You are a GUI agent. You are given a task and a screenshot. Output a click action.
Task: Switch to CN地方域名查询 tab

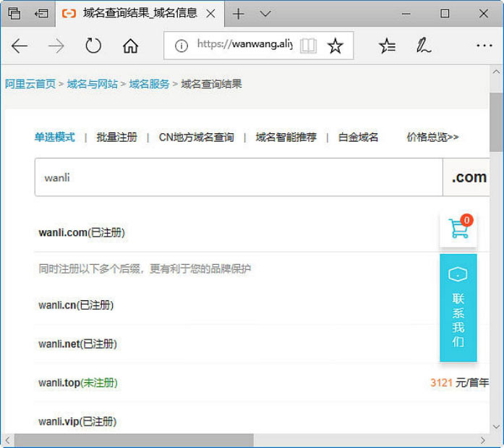pyautogui.click(x=196, y=137)
